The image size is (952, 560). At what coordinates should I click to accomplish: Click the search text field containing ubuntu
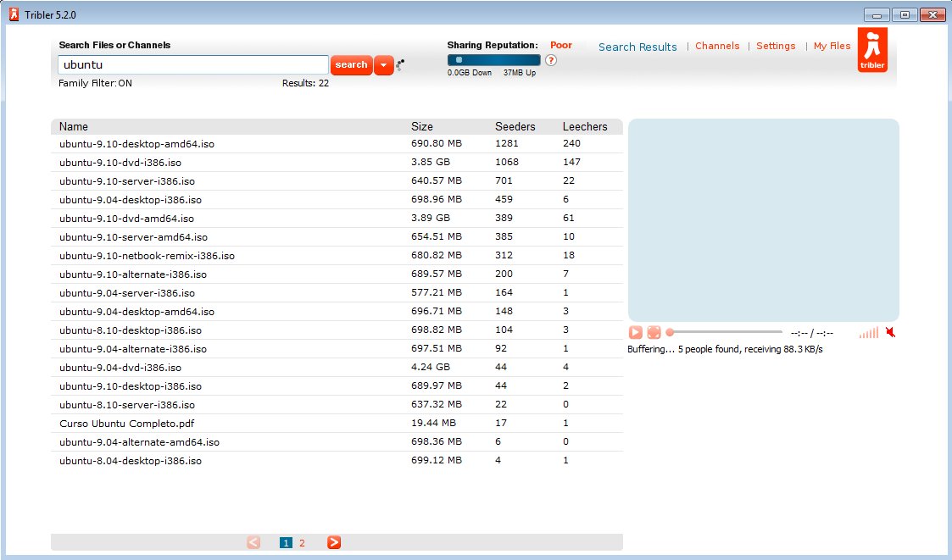pyautogui.click(x=193, y=65)
